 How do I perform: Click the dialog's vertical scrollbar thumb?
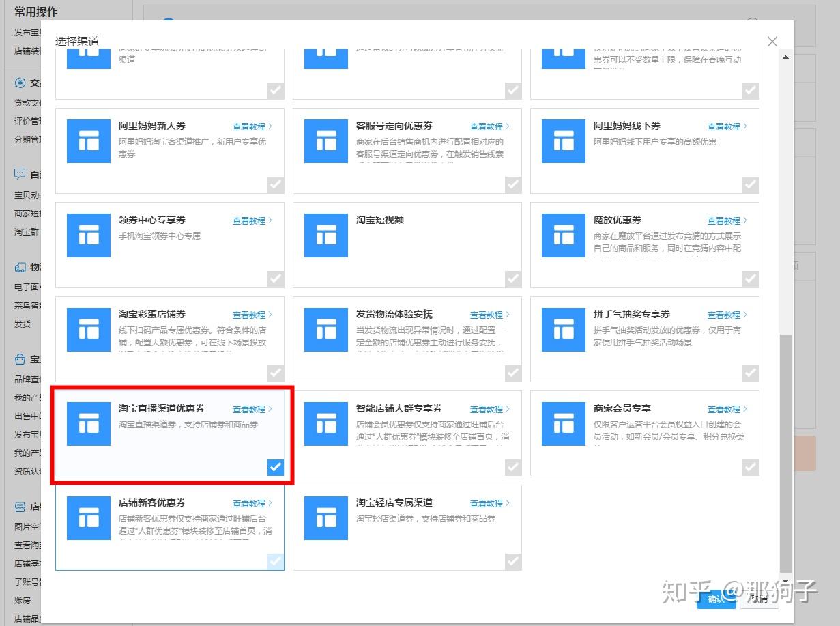785,453
